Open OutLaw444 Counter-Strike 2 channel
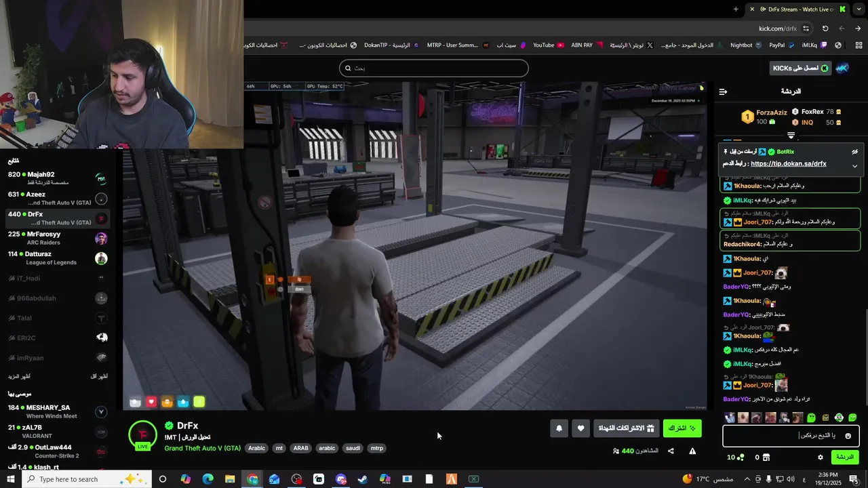Image resolution: width=868 pixels, height=488 pixels. (58, 451)
